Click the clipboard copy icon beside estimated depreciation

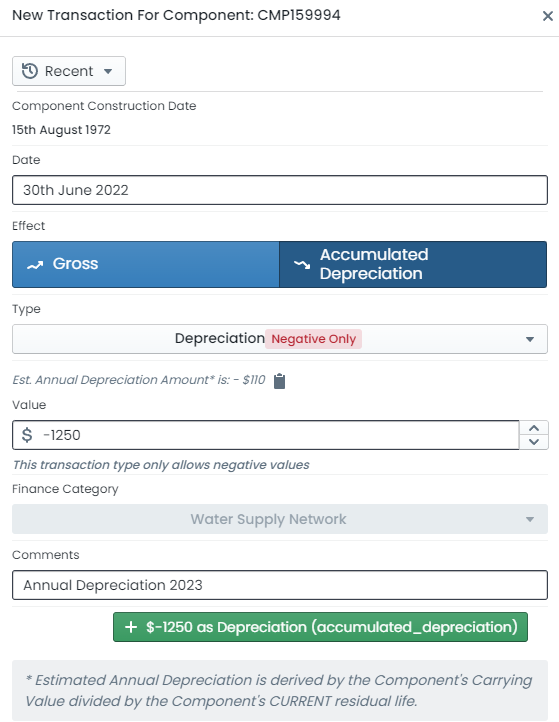280,381
